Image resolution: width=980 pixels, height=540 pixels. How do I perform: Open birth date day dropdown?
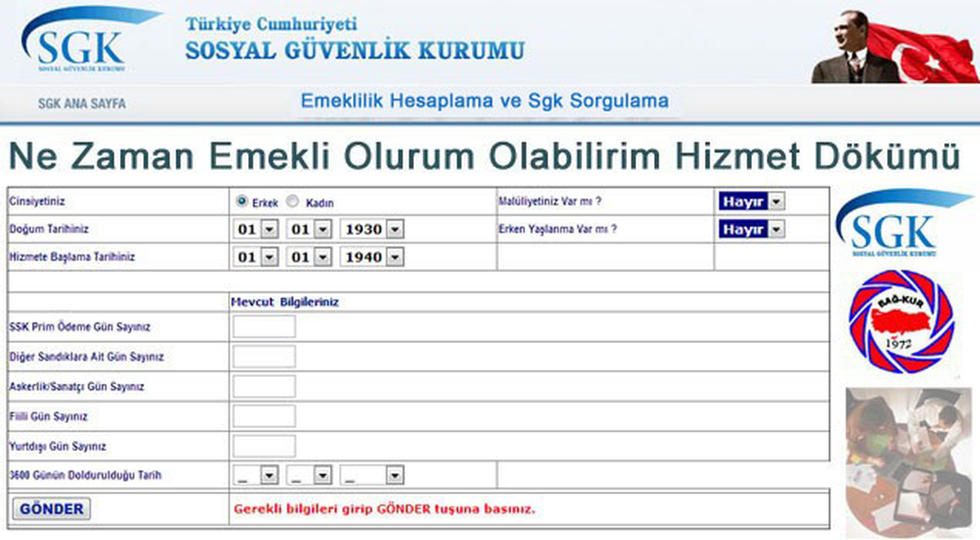pyautogui.click(x=257, y=230)
